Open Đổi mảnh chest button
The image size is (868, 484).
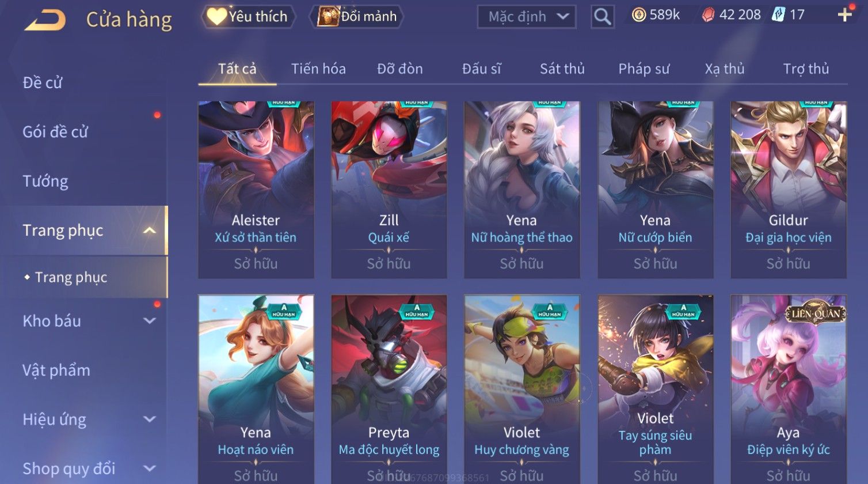(x=357, y=17)
